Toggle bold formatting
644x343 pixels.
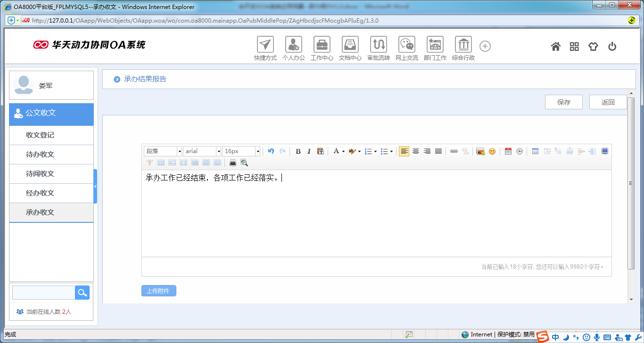point(298,151)
